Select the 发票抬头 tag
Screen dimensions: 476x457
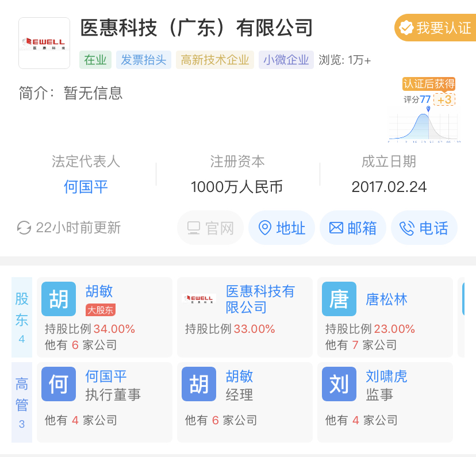click(x=144, y=60)
